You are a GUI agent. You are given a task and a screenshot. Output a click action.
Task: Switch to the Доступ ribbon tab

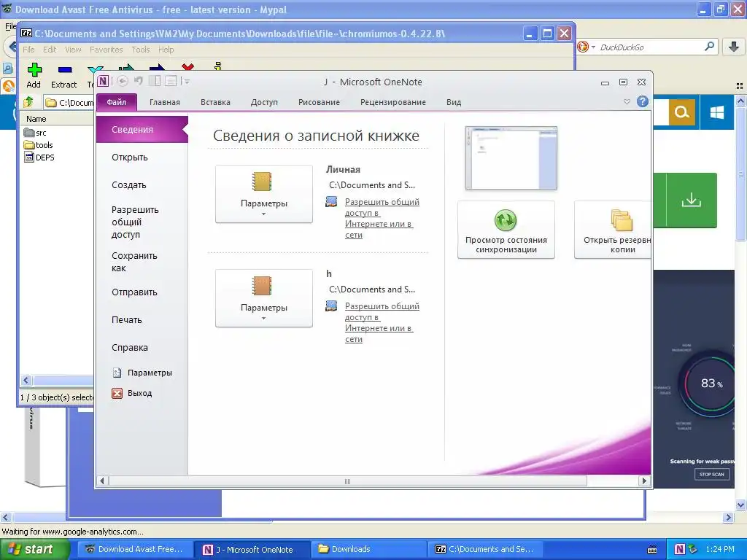pyautogui.click(x=264, y=102)
